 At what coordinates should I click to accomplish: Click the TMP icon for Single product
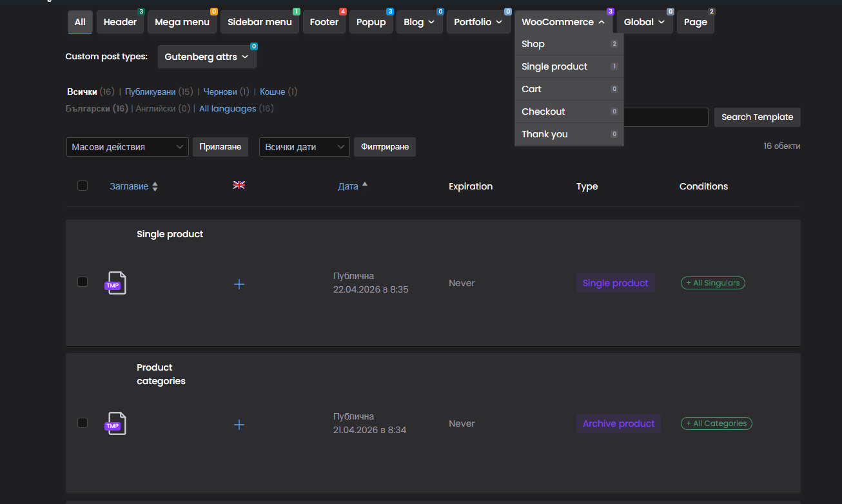click(115, 283)
